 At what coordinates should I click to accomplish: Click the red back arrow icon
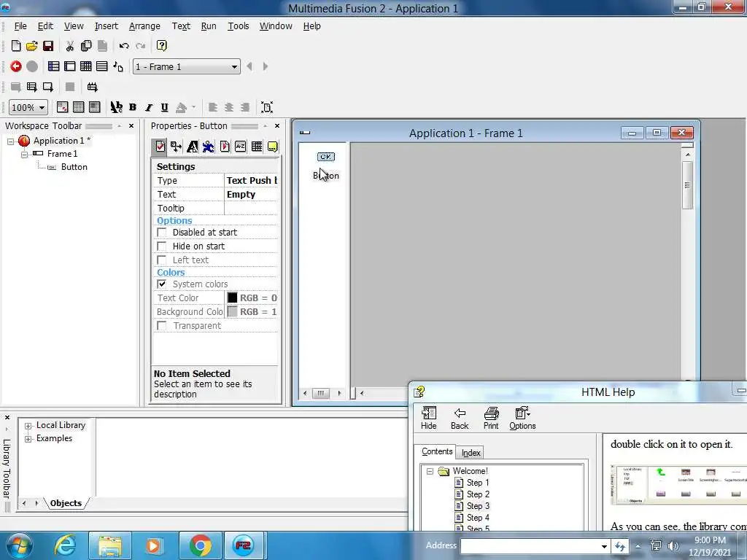click(16, 66)
